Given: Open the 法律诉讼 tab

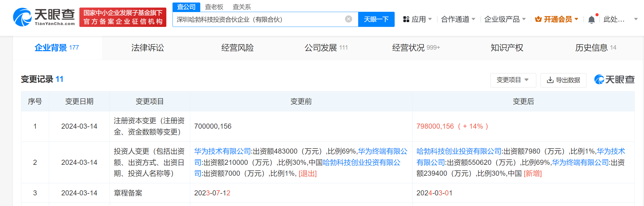Looking at the screenshot, I should coord(148,48).
